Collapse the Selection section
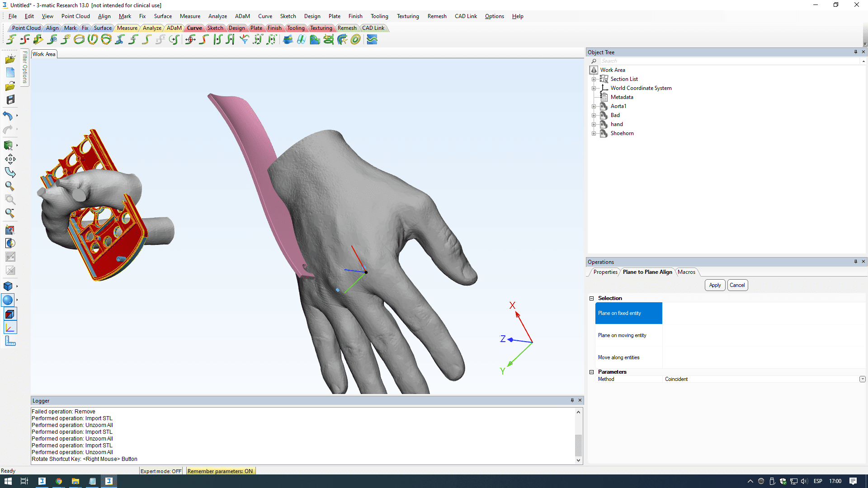The width and height of the screenshot is (868, 488). tap(591, 298)
